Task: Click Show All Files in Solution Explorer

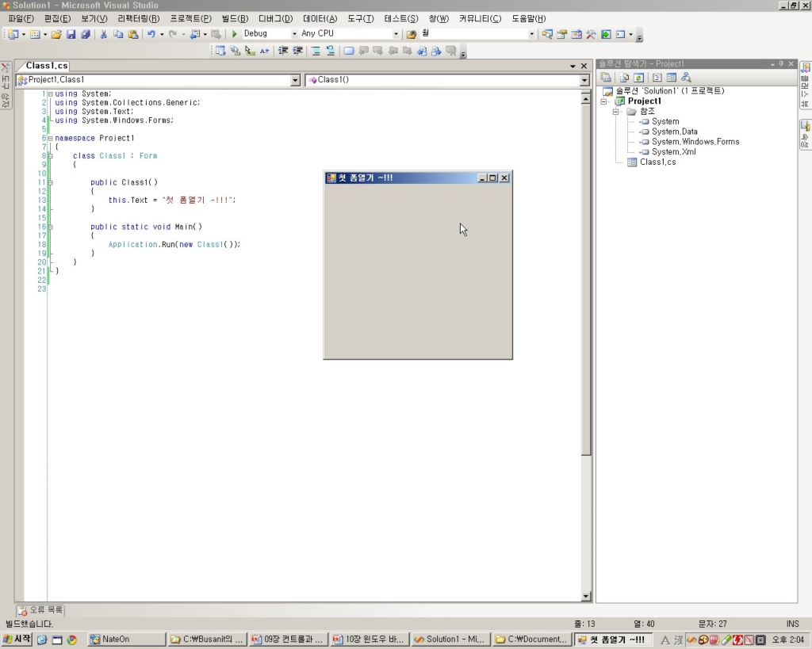Action: pyautogui.click(x=624, y=78)
